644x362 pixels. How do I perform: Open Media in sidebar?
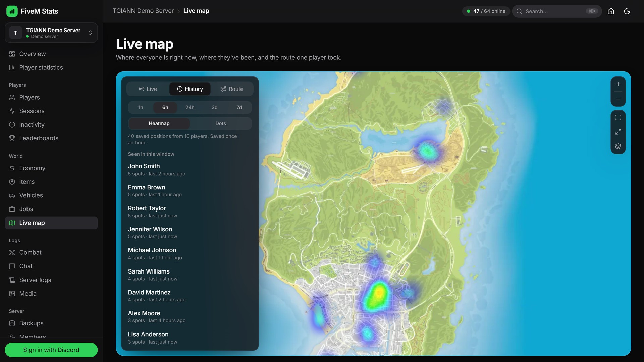point(51,294)
